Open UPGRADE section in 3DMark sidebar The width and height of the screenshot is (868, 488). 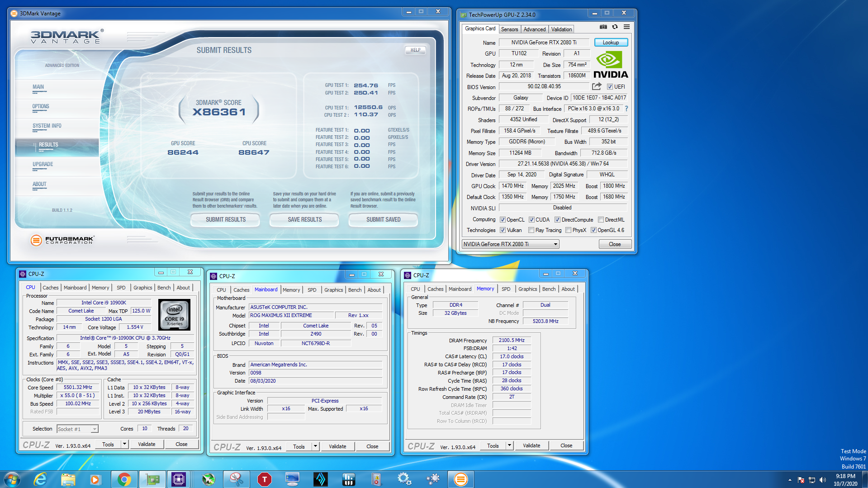pyautogui.click(x=43, y=164)
